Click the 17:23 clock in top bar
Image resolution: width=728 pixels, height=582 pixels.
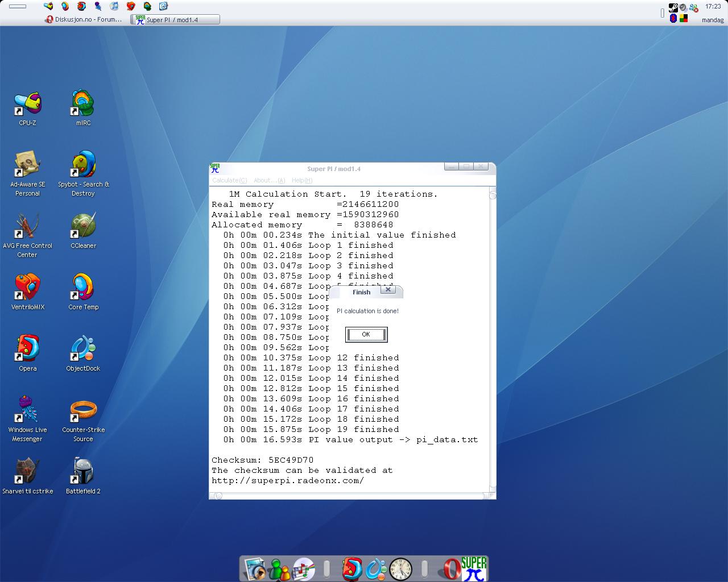pos(713,6)
